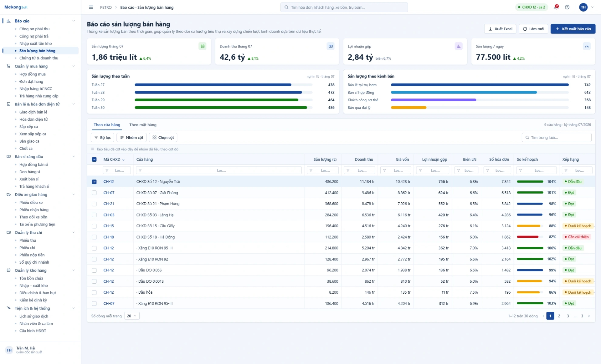
Task: Click the Lợi nhuận gộp chart icon
Action: pyautogui.click(x=459, y=46)
